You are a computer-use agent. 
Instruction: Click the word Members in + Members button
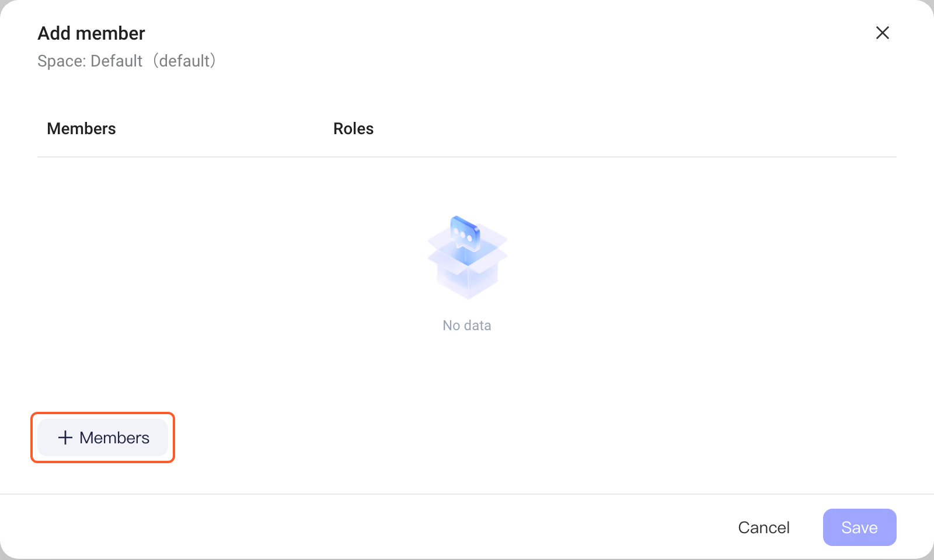click(x=114, y=437)
